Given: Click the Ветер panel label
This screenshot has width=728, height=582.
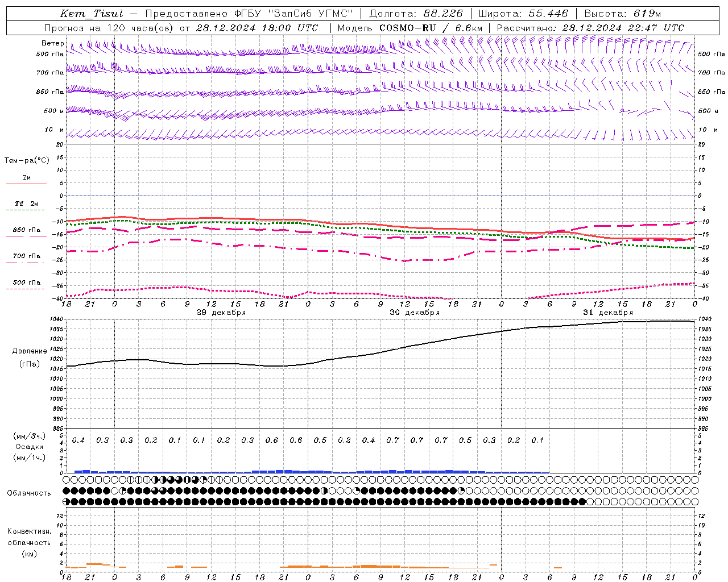Looking at the screenshot, I should coord(53,43).
